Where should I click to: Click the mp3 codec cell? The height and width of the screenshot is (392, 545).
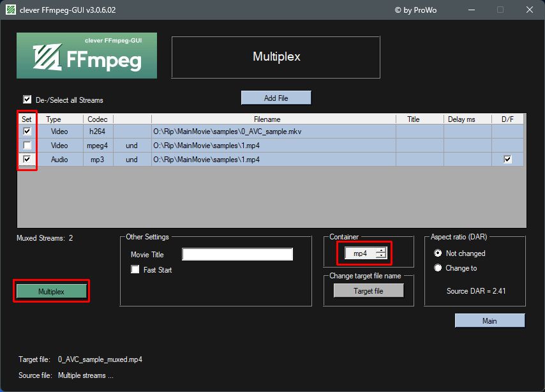(98, 160)
